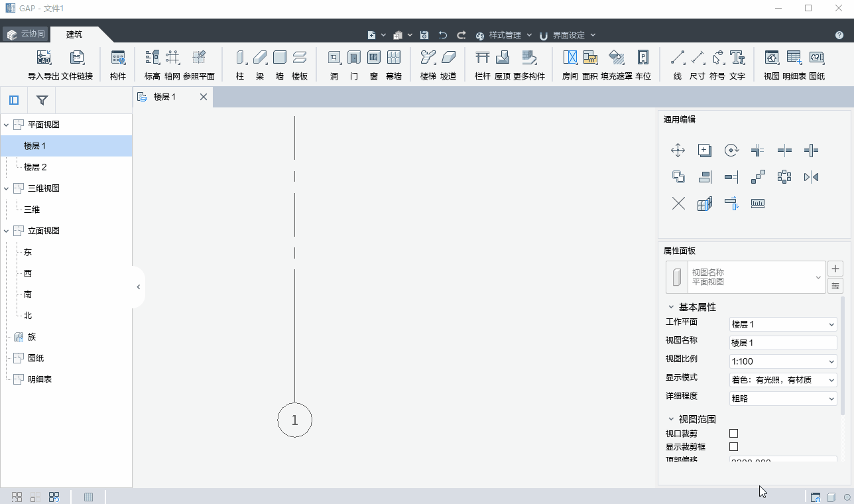Select the 符号 symbol tool
This screenshot has width=854, height=504.
click(717, 65)
